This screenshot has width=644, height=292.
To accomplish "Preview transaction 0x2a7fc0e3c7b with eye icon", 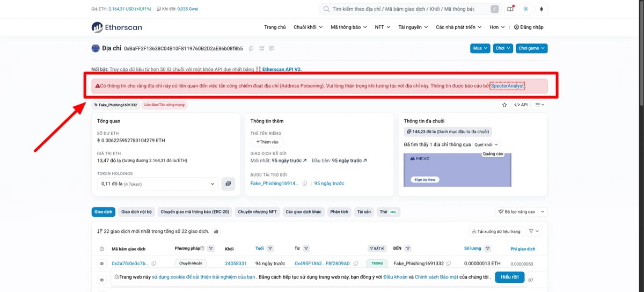I will 101,264.
